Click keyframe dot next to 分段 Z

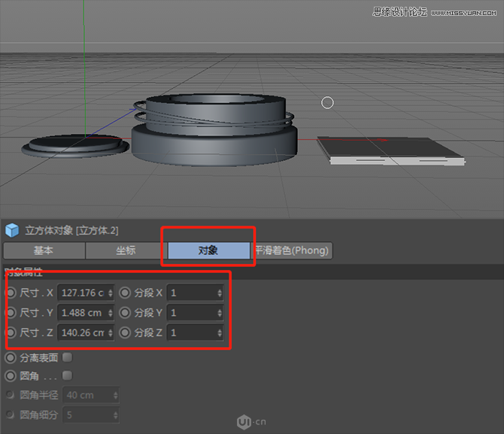[125, 332]
